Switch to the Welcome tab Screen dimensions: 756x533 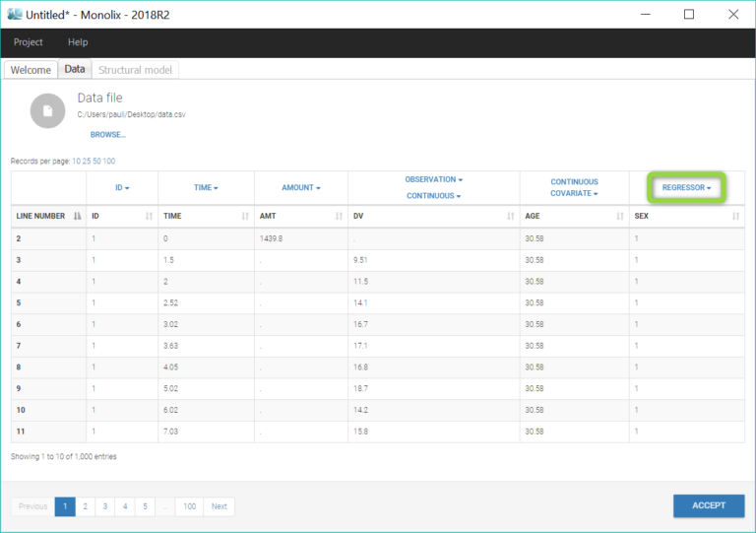pyautogui.click(x=31, y=70)
